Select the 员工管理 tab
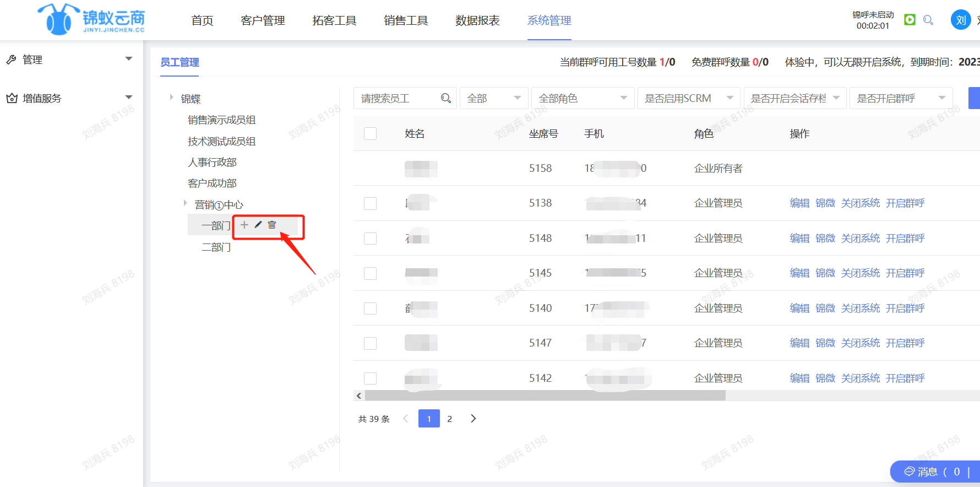This screenshot has height=487, width=980. point(179,62)
